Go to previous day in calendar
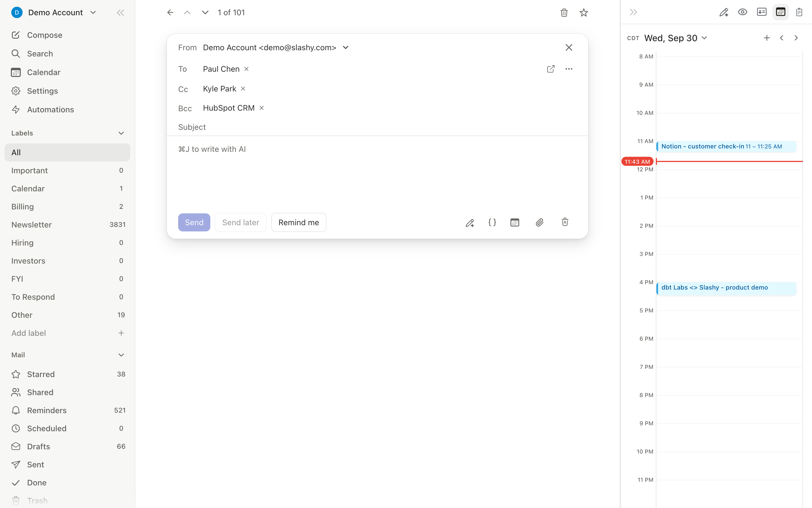The width and height of the screenshot is (812, 508). (x=782, y=38)
